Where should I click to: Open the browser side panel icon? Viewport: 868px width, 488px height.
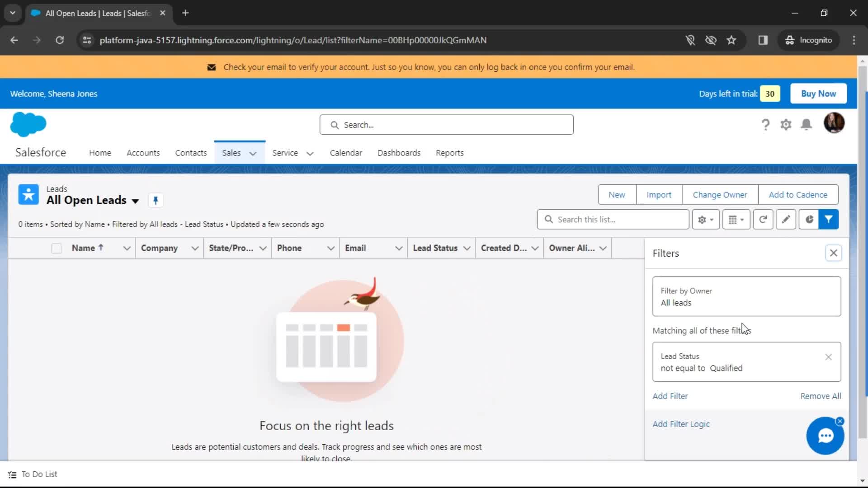pyautogui.click(x=763, y=40)
